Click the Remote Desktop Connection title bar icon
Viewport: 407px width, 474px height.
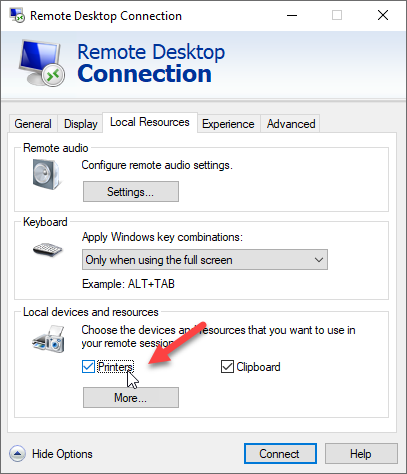pos(17,15)
